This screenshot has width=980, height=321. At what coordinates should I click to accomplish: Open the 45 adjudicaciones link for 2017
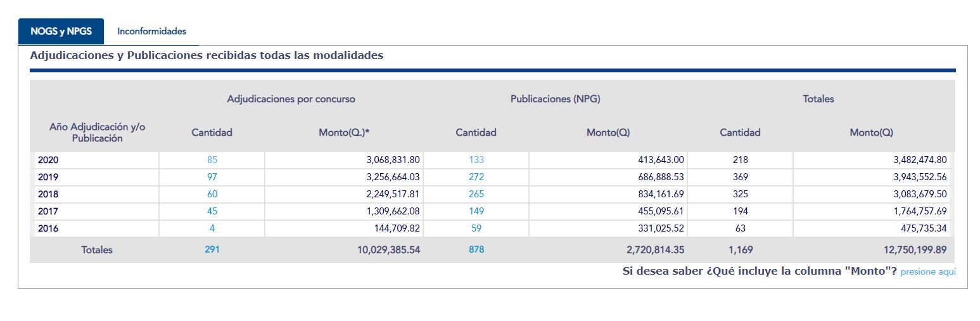(x=212, y=211)
